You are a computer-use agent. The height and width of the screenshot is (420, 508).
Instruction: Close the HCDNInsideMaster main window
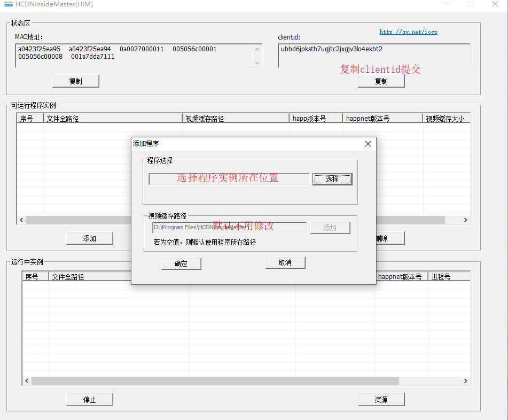point(495,4)
